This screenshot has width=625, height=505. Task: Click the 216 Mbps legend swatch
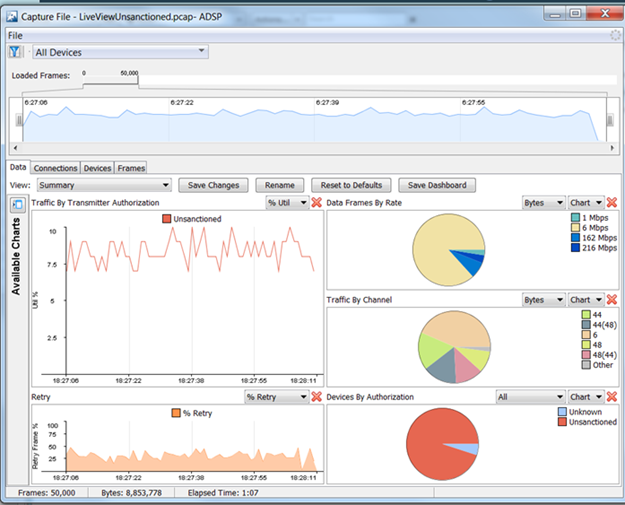tap(575, 248)
